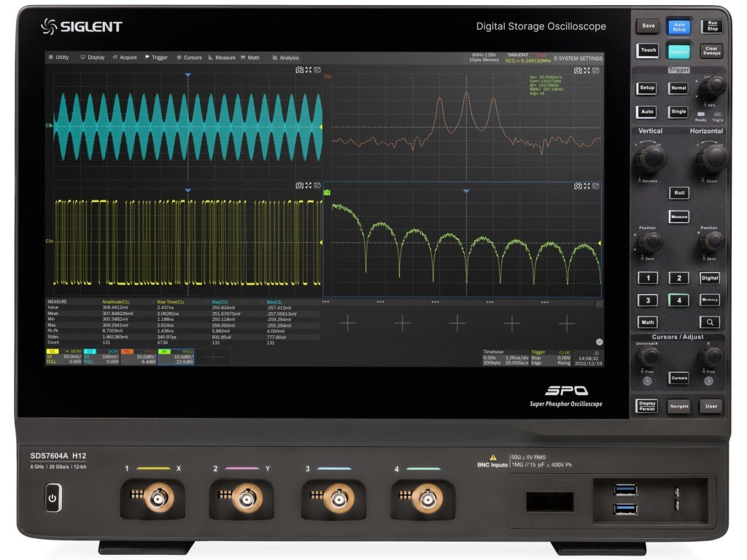Open the Trigger descriptor box on screen
The image size is (747, 560).
coord(552,356)
